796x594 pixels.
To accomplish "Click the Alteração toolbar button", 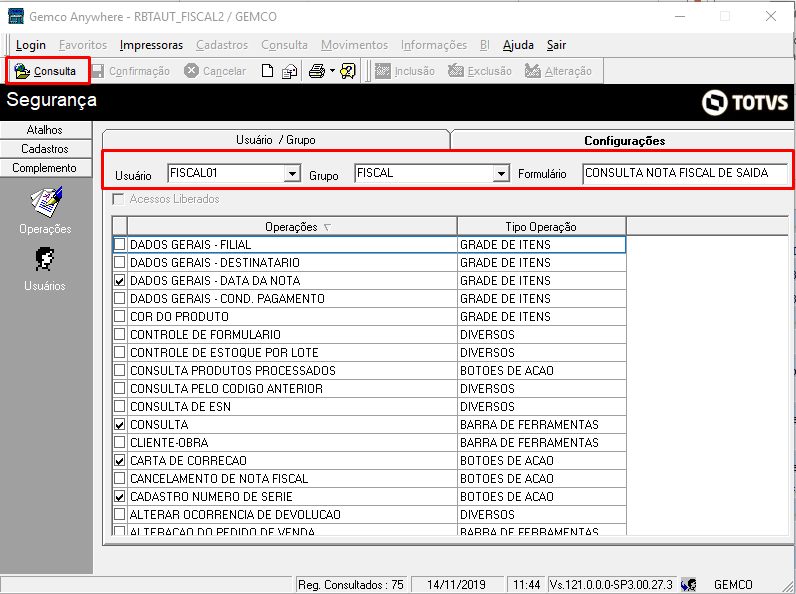I will (x=558, y=71).
